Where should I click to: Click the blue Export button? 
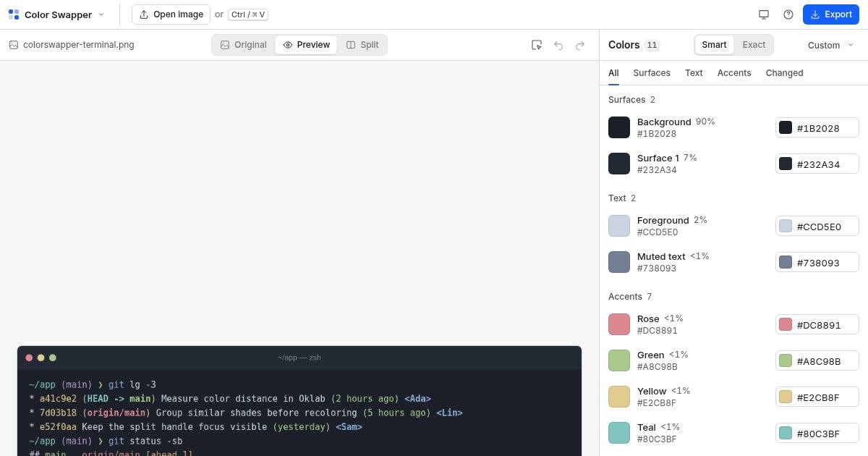831,14
